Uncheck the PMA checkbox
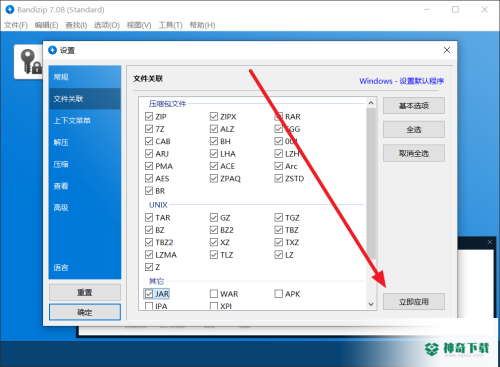The height and width of the screenshot is (367, 500). (149, 166)
